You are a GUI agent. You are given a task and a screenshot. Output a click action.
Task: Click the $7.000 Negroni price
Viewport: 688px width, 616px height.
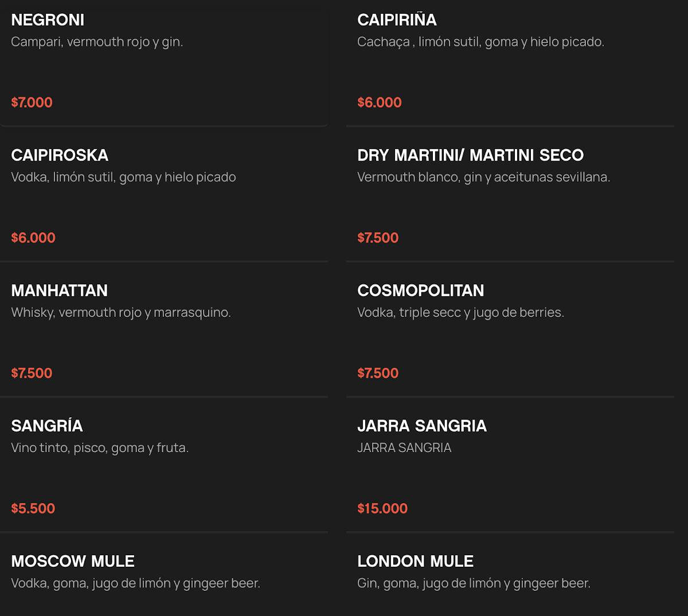(x=32, y=103)
